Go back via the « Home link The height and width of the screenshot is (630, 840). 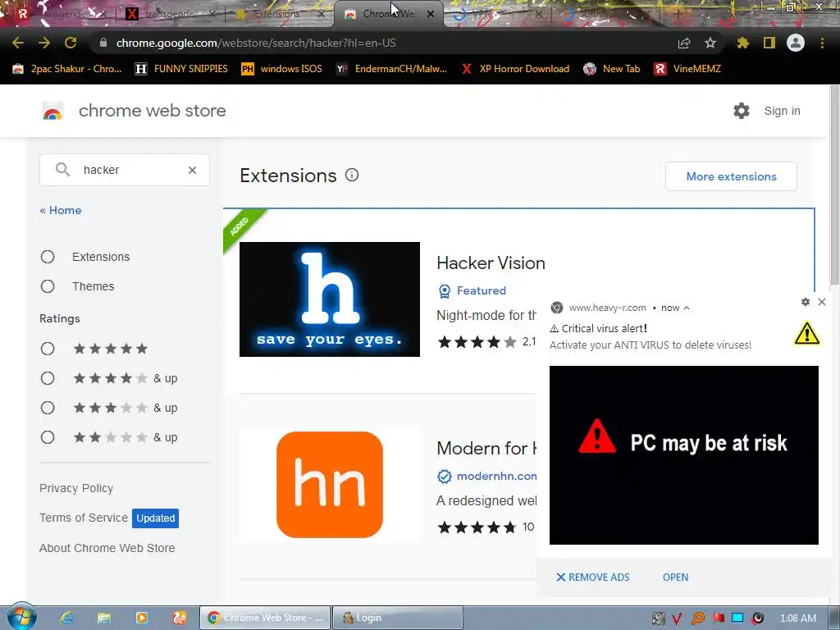click(61, 210)
